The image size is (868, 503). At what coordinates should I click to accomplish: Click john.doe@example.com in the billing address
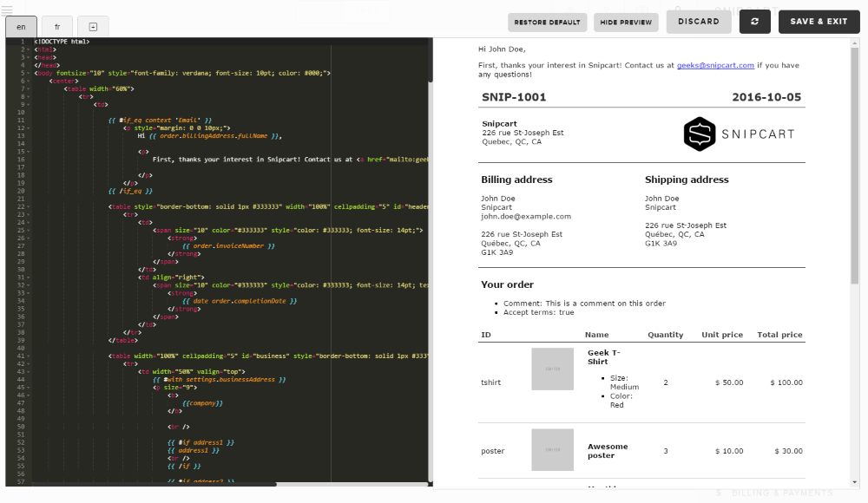click(526, 216)
